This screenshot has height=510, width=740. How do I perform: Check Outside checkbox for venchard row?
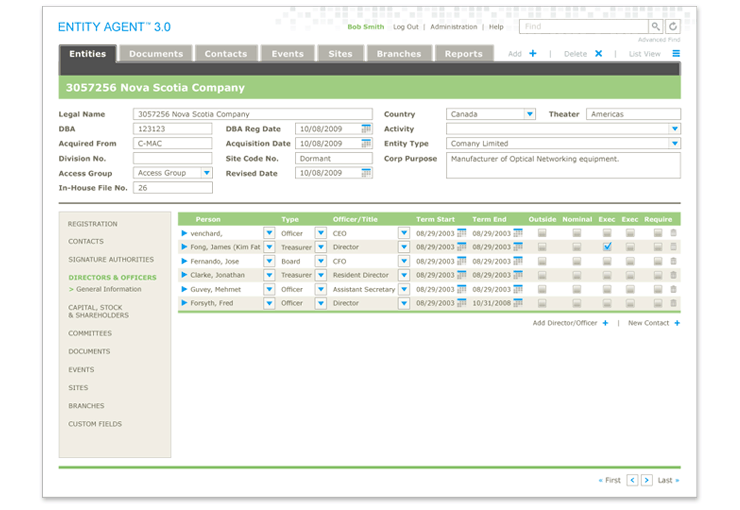click(x=542, y=233)
